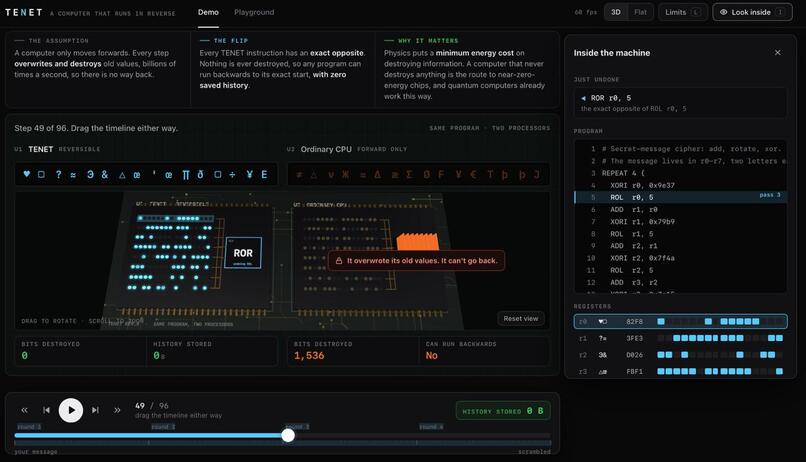Screen dimensions: 806x462
Task: Select program line 12 ADD r3, r2
Action: click(681, 282)
